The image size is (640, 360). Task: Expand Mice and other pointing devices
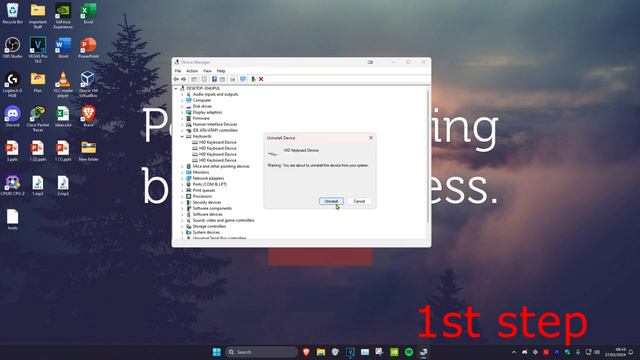coord(182,166)
